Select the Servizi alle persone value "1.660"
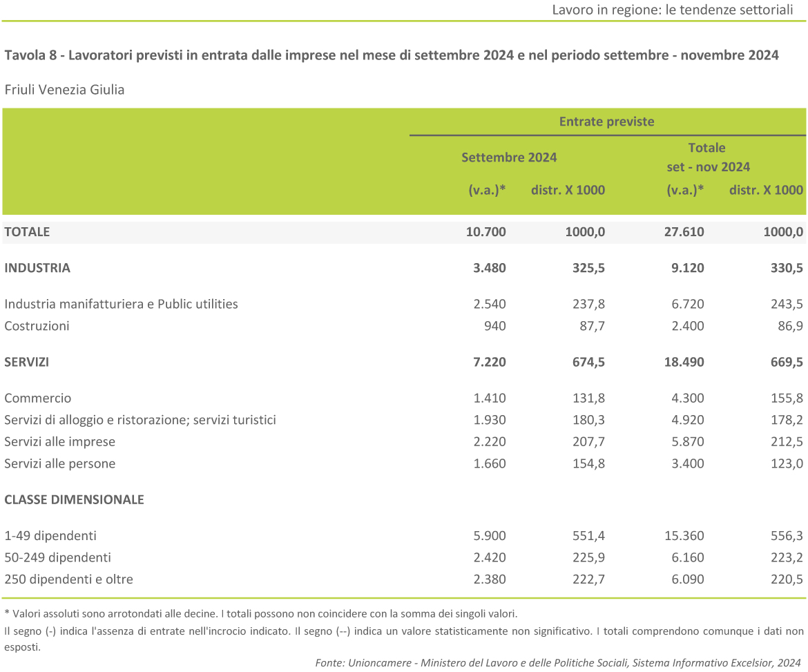 point(490,463)
